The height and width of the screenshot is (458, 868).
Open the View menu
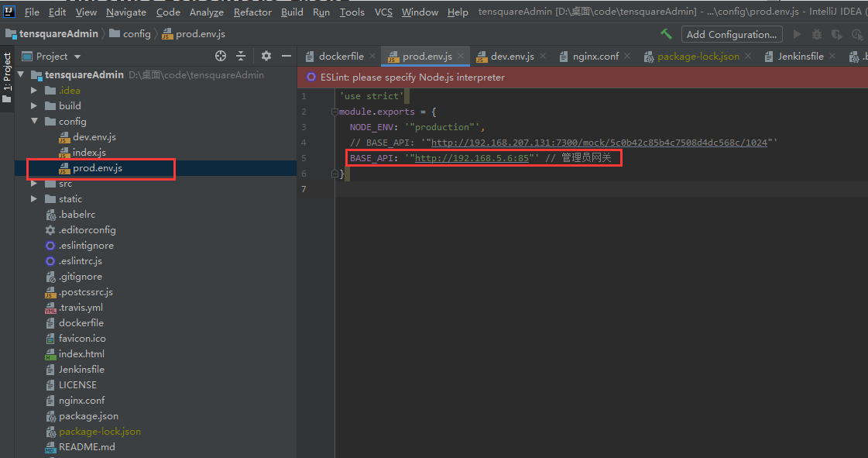86,12
